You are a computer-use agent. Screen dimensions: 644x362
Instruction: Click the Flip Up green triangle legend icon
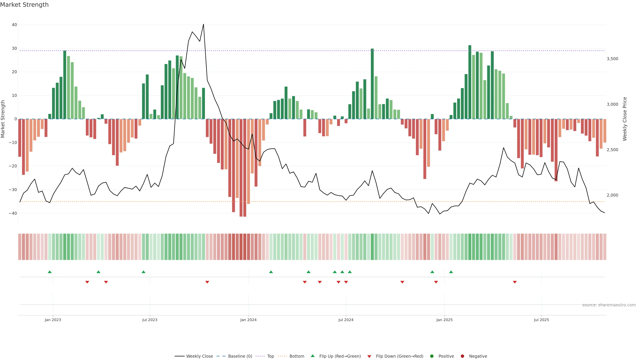312,356
